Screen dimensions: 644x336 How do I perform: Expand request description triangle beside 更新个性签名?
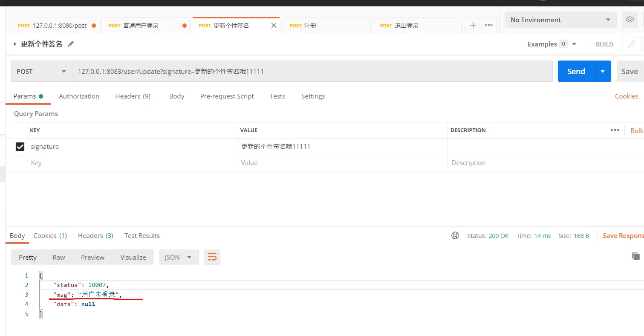[x=15, y=44]
